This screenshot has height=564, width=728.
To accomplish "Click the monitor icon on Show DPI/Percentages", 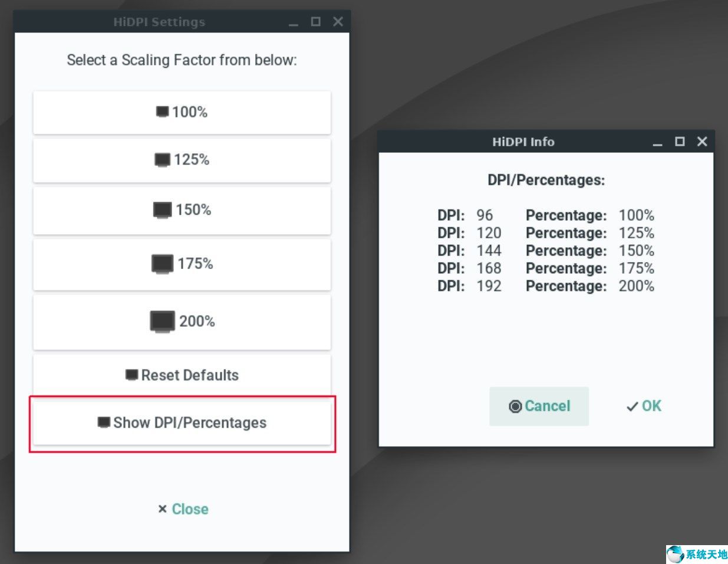I will 104,422.
